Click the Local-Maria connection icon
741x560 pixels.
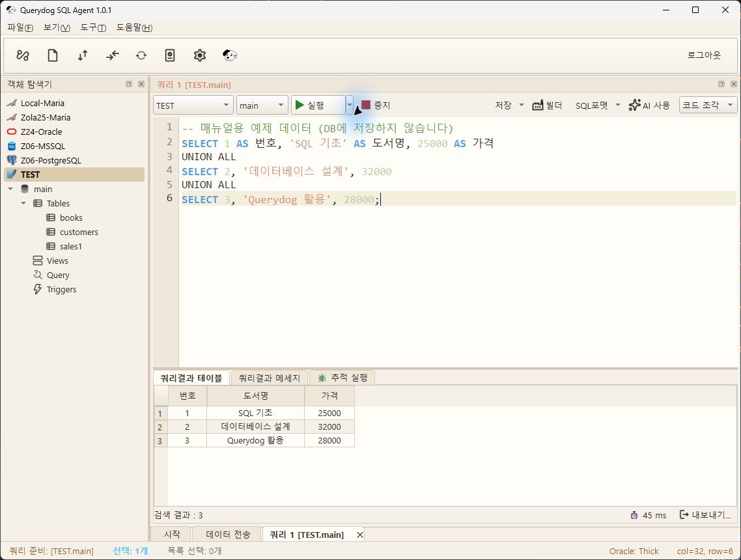click(12, 103)
